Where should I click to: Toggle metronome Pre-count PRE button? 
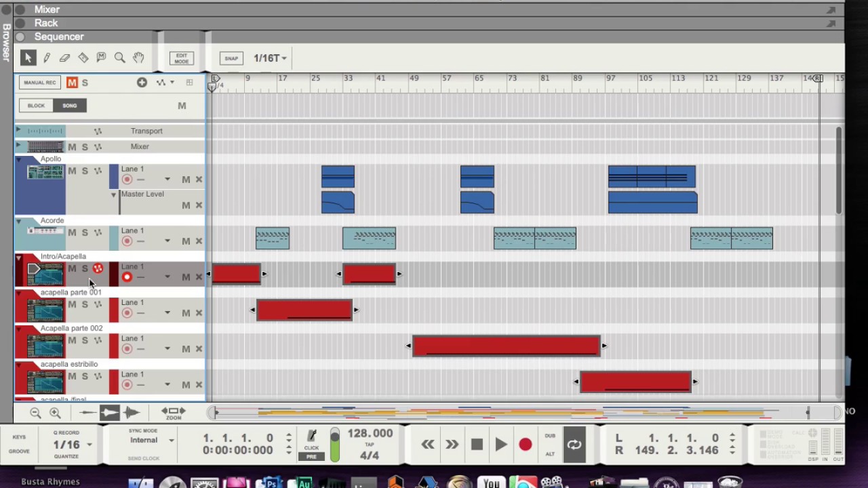pos(311,457)
